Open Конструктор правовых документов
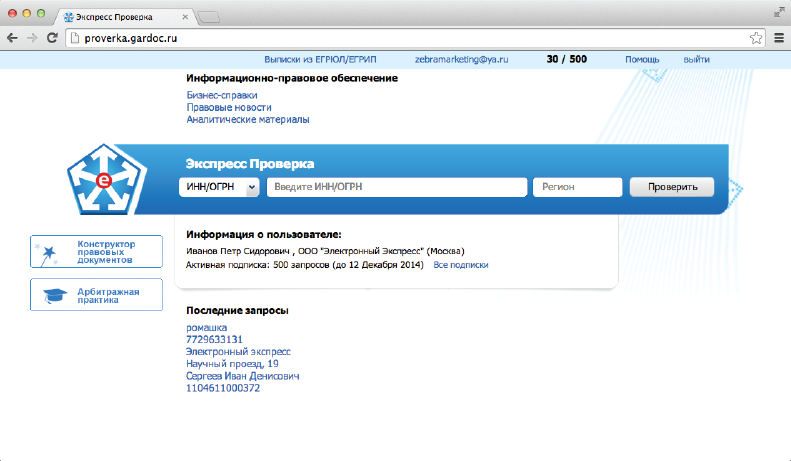 96,252
